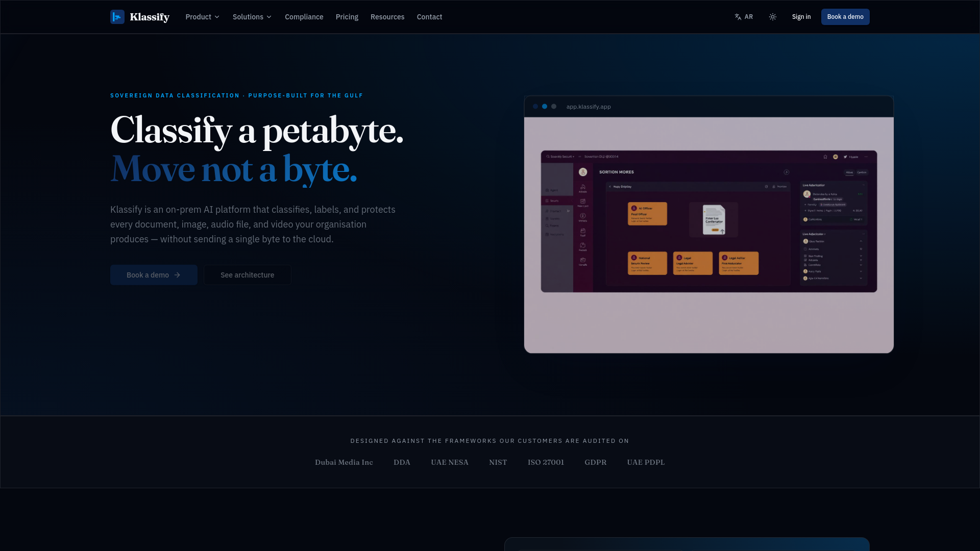The height and width of the screenshot is (551, 980).
Task: Expand the Product dropdown menu
Action: pyautogui.click(x=203, y=17)
